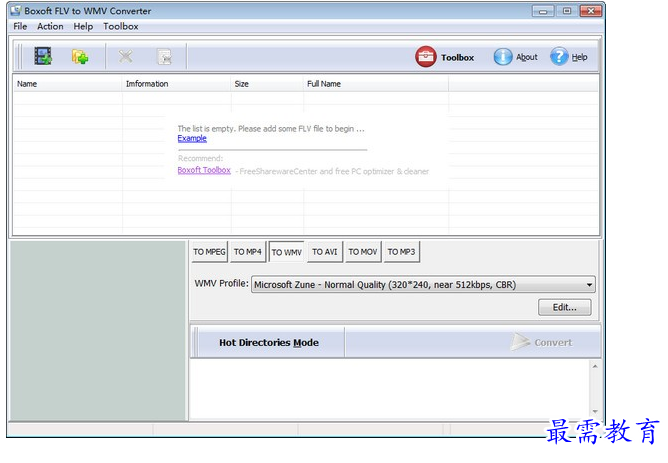
Task: Click the log scrollbar down arrow
Action: click(595, 411)
